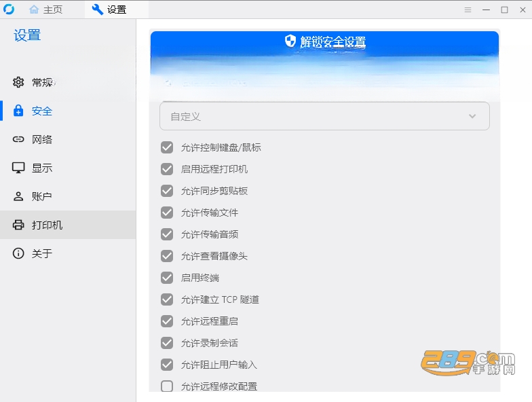Enable 允许远程修改配置 checkbox
The height and width of the screenshot is (402, 532).
[167, 386]
